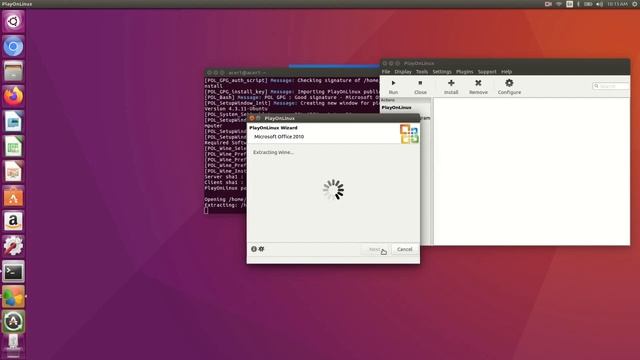Open the Support menu in PlayOnLinux

click(x=487, y=71)
